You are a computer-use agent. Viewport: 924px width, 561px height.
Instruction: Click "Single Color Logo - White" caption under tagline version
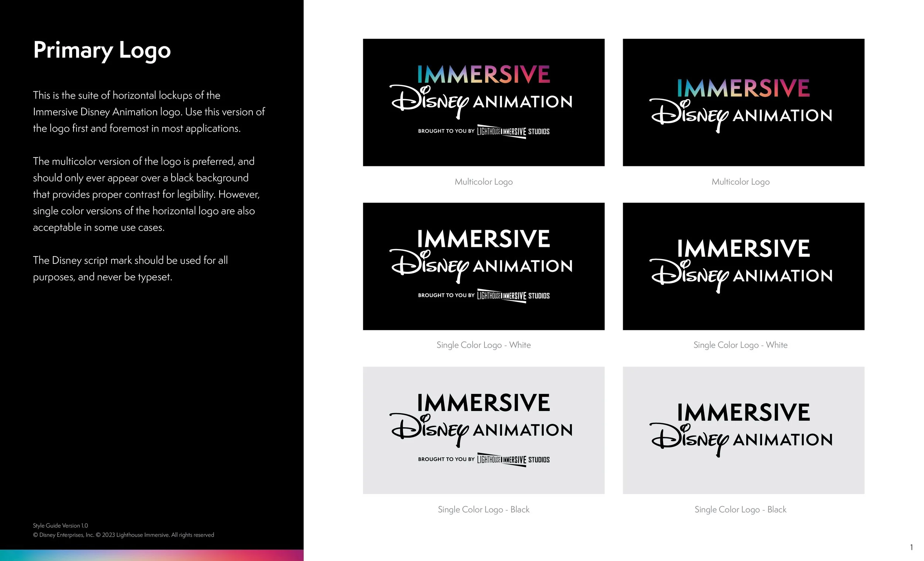(x=484, y=345)
